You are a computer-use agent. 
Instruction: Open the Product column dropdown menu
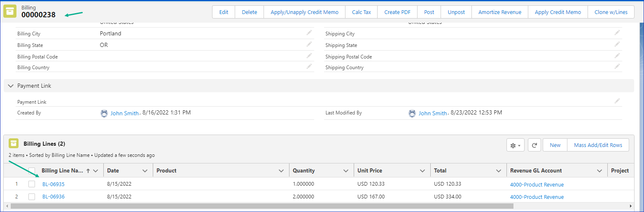tap(281, 171)
